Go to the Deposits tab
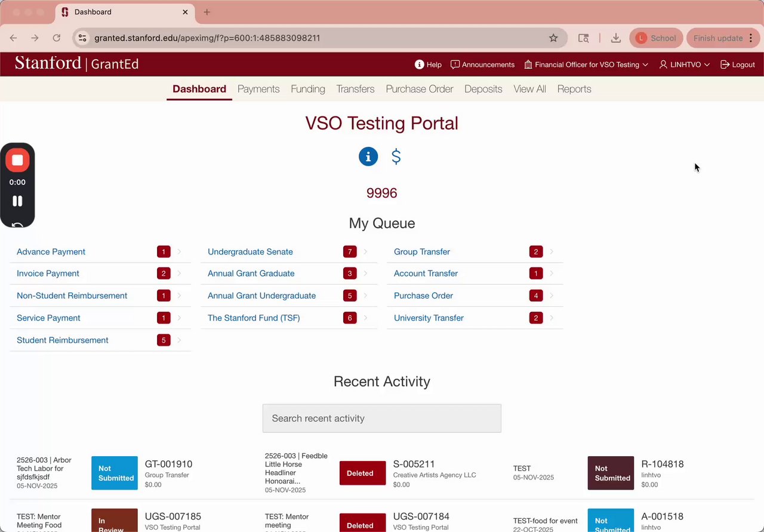 point(483,89)
